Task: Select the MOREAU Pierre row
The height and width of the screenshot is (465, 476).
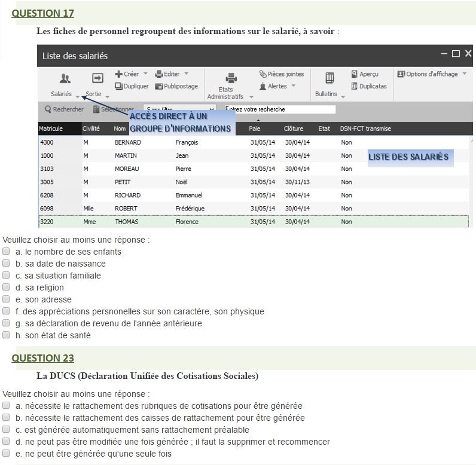Action: 254,169
